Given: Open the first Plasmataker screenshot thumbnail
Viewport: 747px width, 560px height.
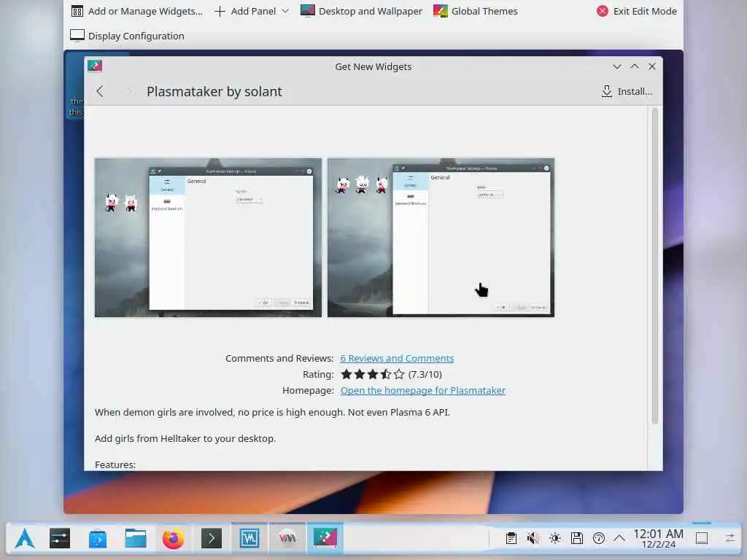Looking at the screenshot, I should click(208, 238).
